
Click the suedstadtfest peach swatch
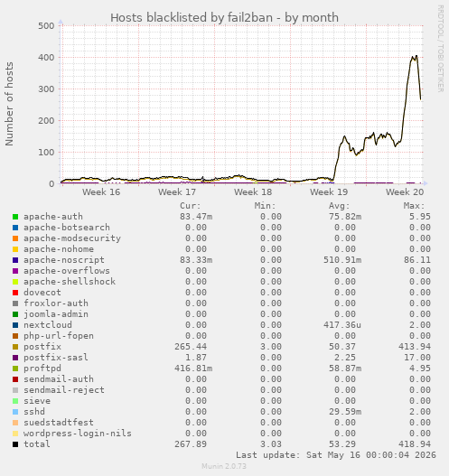point(15,423)
